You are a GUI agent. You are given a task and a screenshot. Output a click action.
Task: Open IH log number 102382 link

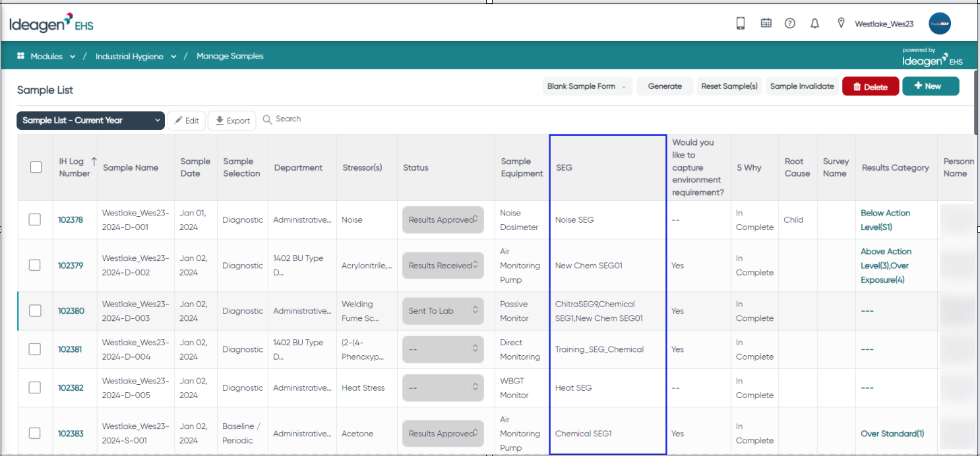point(71,387)
